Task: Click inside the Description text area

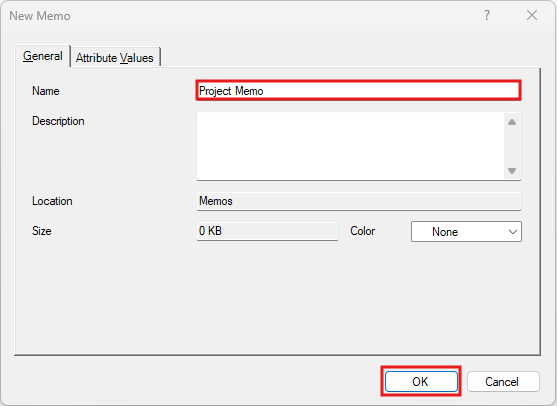Action: click(350, 146)
